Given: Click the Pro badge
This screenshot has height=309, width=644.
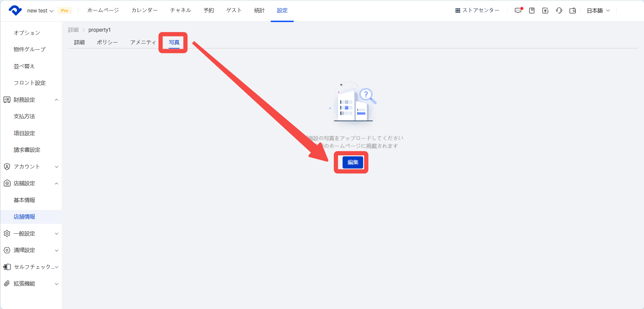Looking at the screenshot, I should 64,11.
